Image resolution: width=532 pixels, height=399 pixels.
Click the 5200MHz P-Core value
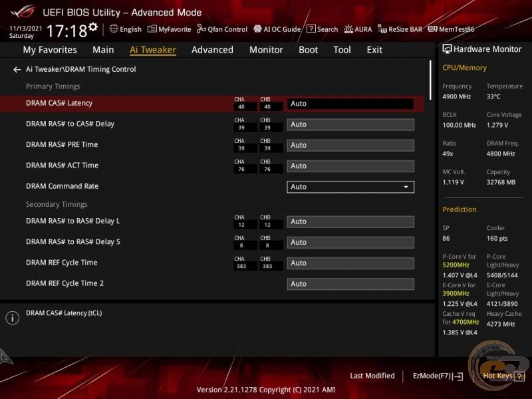(456, 265)
